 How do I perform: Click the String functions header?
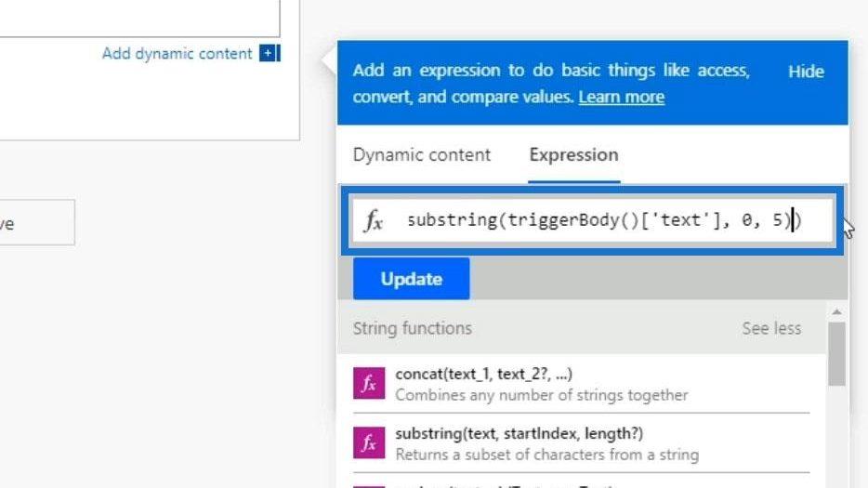[x=413, y=328]
